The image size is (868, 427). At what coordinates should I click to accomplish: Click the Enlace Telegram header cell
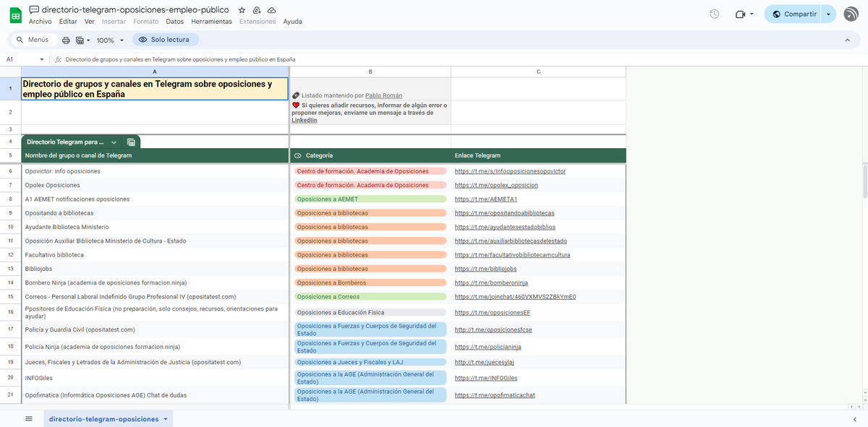(x=538, y=155)
